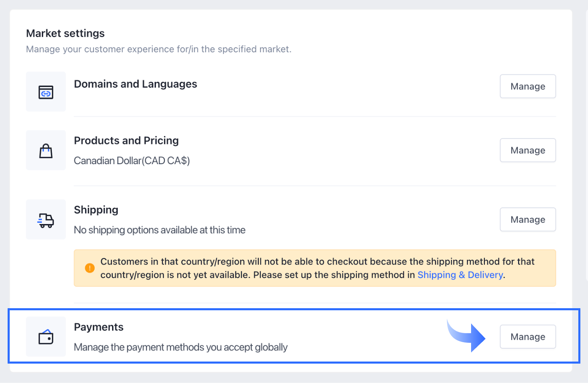Click the delivery truck Shipping icon
Screen dimensions: 588x383
46,220
